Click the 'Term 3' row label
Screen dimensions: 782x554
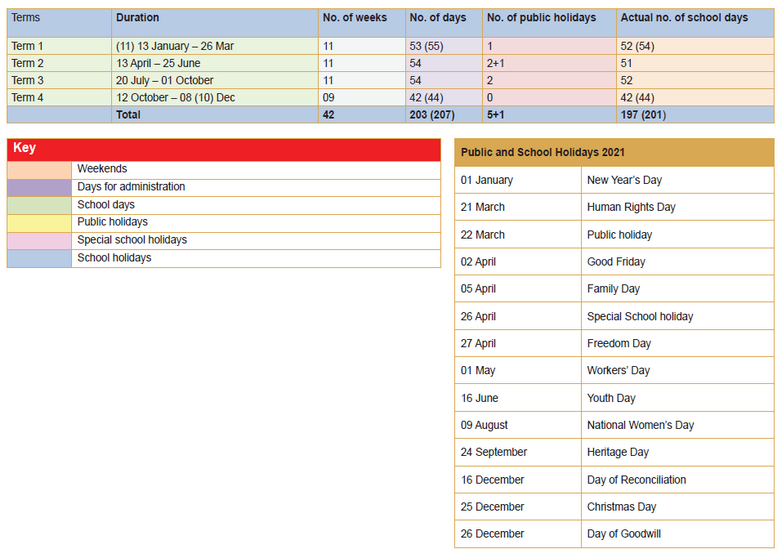[27, 80]
